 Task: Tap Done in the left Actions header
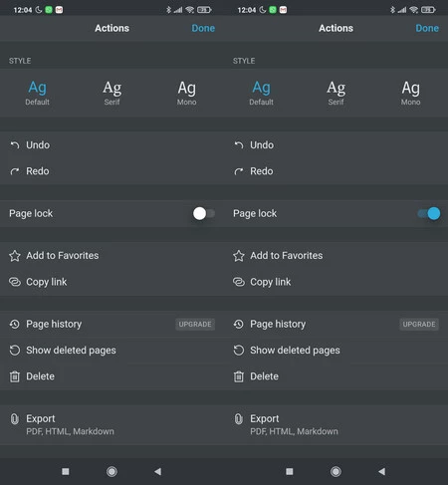[x=203, y=28]
